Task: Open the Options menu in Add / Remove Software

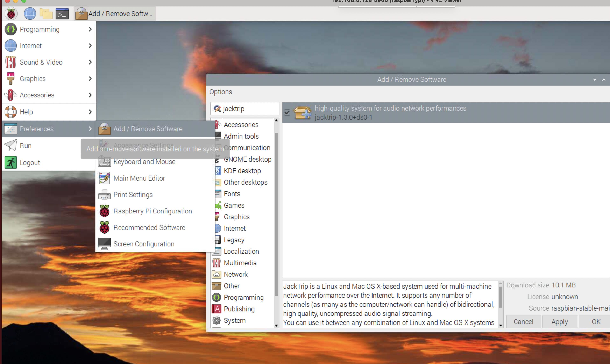Action: tap(221, 92)
